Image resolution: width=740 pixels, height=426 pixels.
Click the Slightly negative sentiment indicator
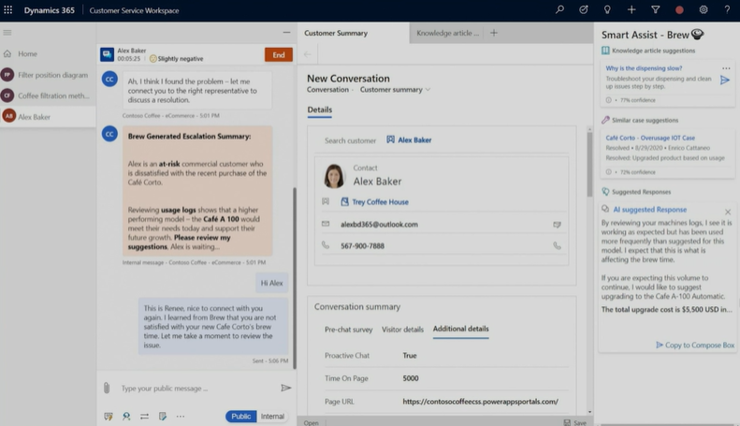tap(176, 59)
